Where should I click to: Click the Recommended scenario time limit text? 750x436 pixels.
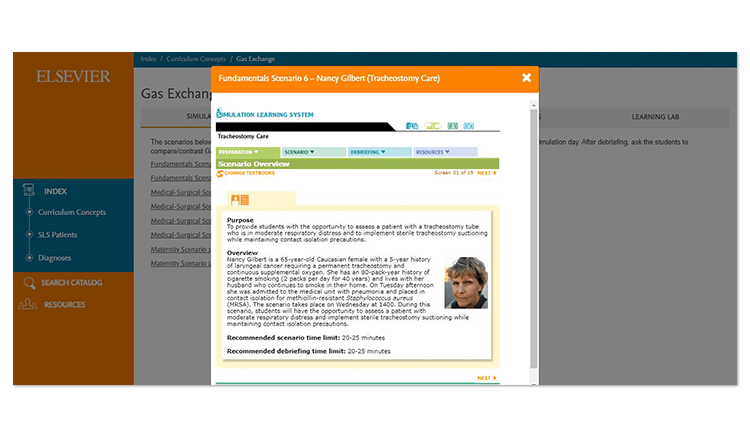[x=306, y=338]
